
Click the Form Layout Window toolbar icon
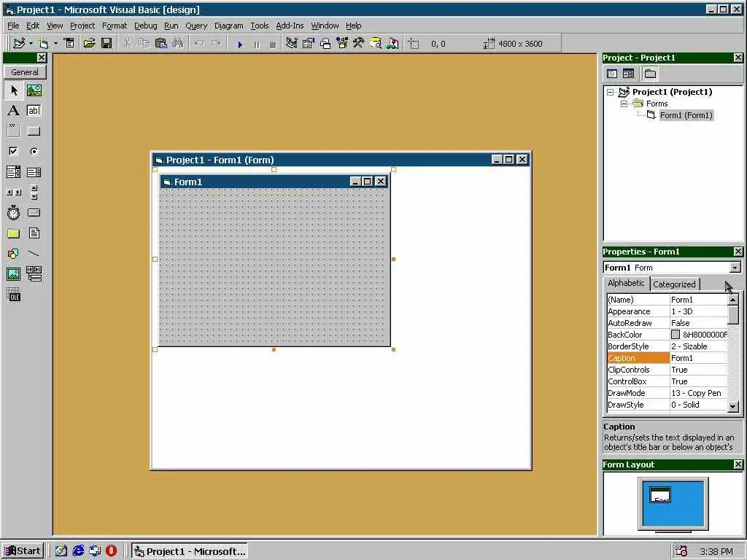pos(325,44)
